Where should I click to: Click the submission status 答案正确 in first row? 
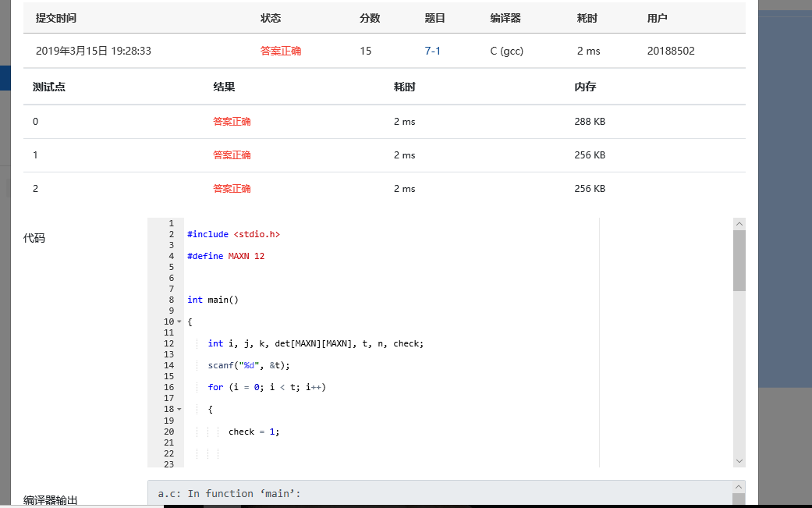click(281, 51)
